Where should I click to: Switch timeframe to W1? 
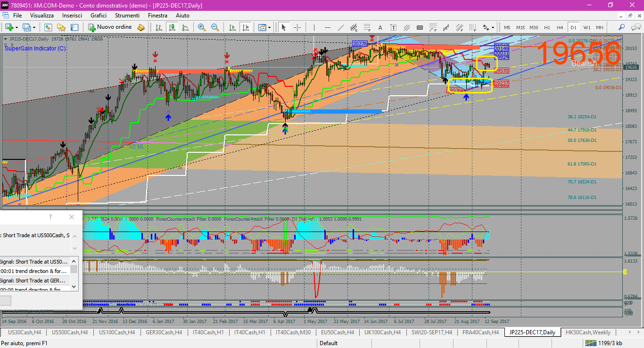point(587,27)
